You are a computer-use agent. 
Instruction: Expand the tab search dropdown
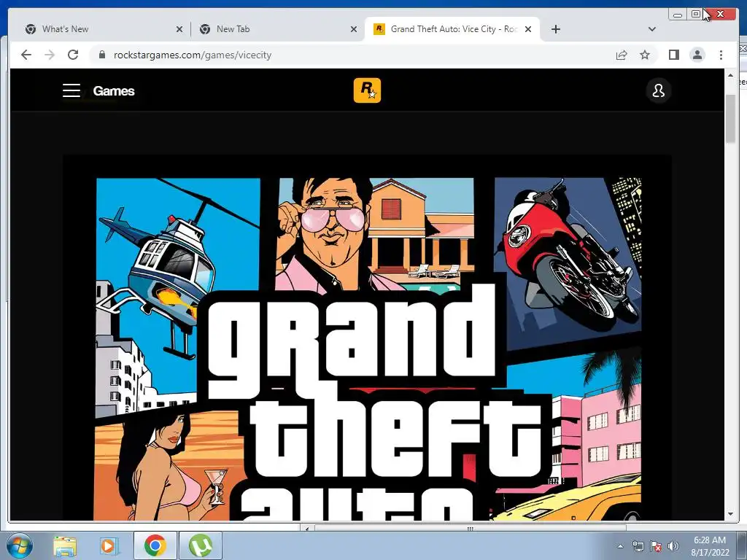pos(651,29)
